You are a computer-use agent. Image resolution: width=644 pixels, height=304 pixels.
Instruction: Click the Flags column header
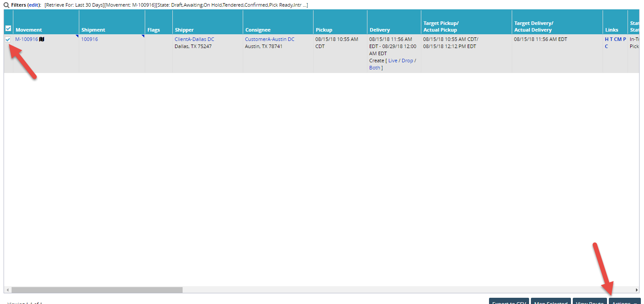[x=154, y=30]
